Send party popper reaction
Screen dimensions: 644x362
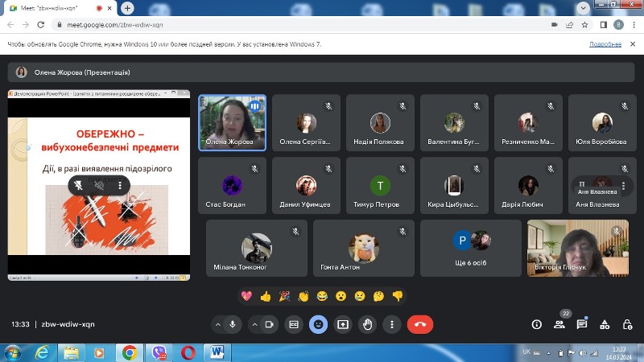point(284,296)
